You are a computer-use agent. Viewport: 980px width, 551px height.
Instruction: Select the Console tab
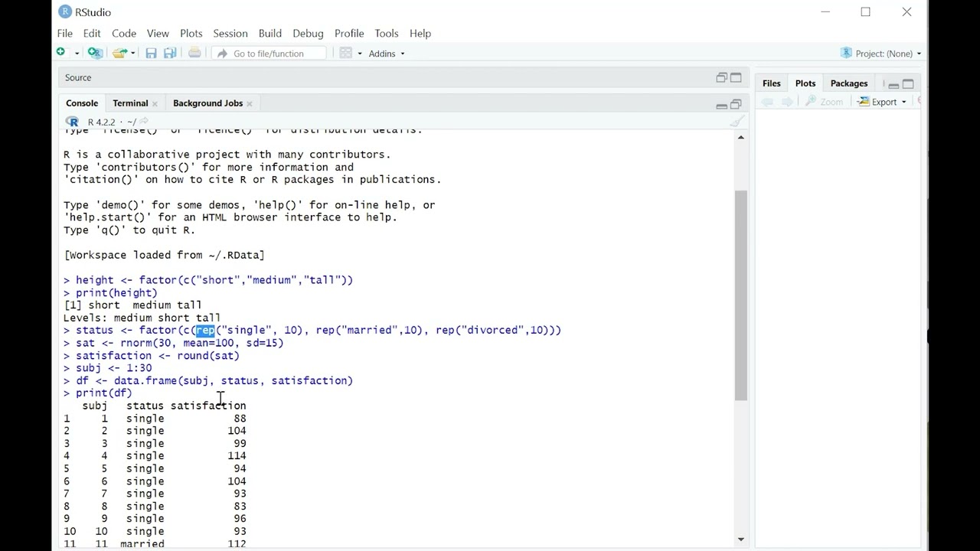coord(82,103)
